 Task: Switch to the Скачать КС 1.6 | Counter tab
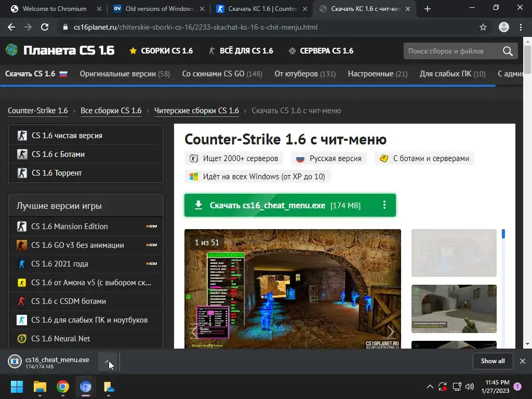point(262,9)
